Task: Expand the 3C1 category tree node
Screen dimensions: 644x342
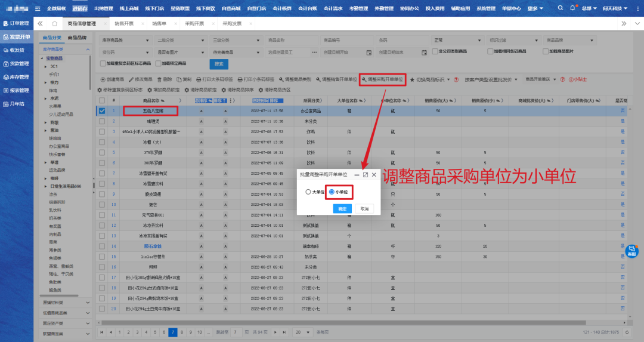Action: (x=45, y=66)
